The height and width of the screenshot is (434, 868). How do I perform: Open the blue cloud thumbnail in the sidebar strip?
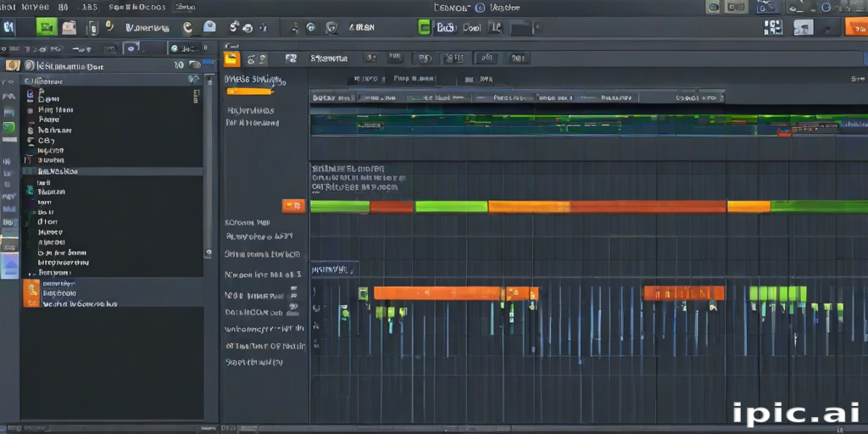point(9,265)
